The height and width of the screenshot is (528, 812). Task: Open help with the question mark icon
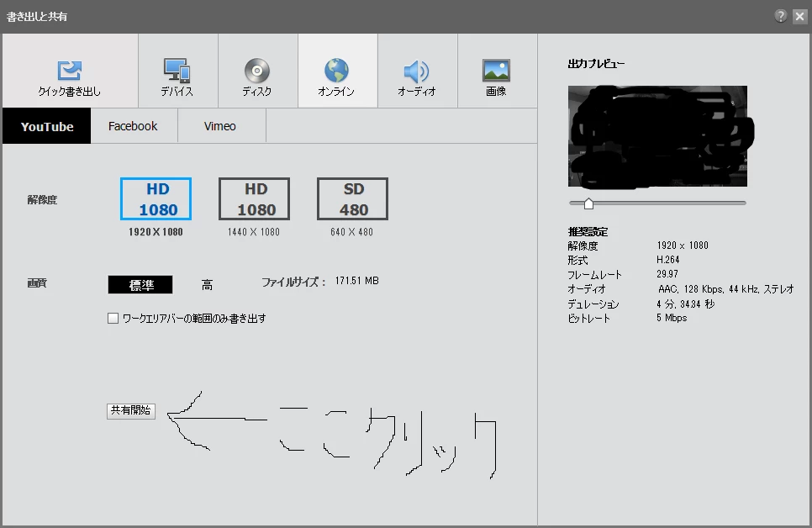coord(780,16)
